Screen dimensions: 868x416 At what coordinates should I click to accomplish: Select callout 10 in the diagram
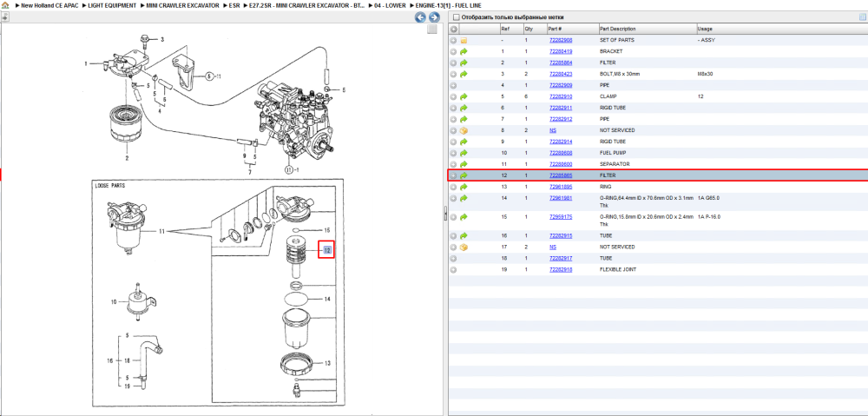tap(115, 302)
